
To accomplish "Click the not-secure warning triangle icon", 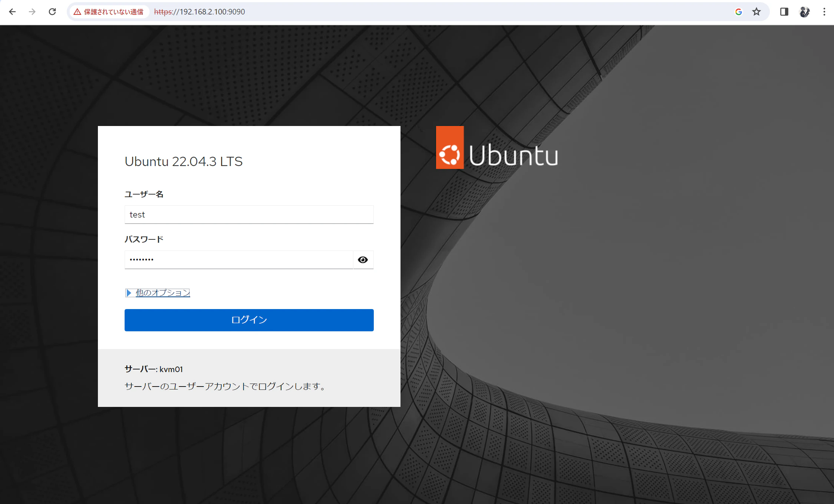I will 77,12.
